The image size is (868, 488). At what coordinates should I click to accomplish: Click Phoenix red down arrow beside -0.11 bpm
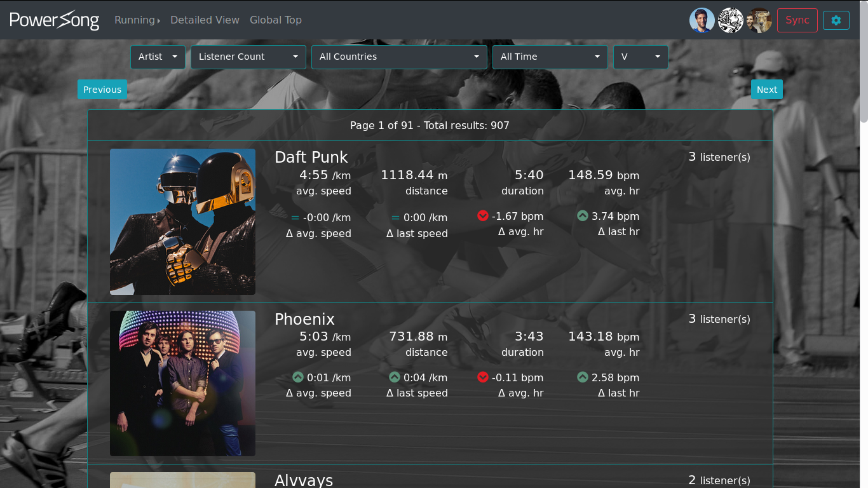coord(483,377)
